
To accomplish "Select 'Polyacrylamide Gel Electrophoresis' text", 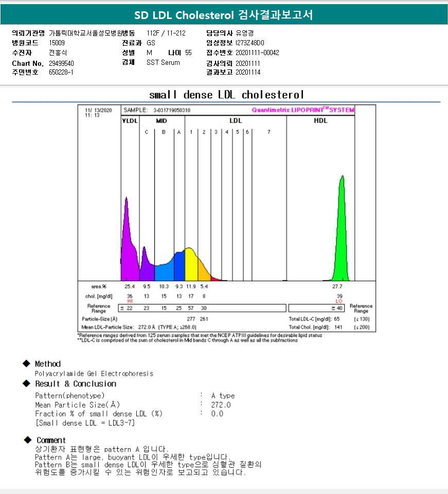I will point(94,374).
